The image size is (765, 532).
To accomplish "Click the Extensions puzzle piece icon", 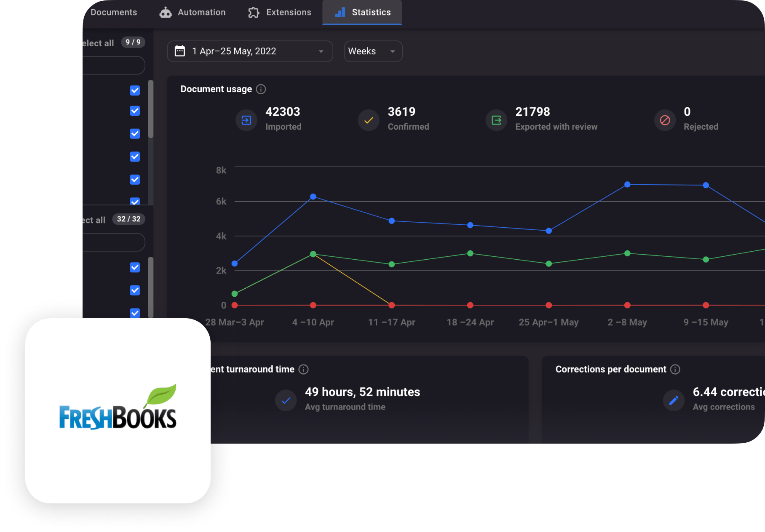I will click(254, 13).
